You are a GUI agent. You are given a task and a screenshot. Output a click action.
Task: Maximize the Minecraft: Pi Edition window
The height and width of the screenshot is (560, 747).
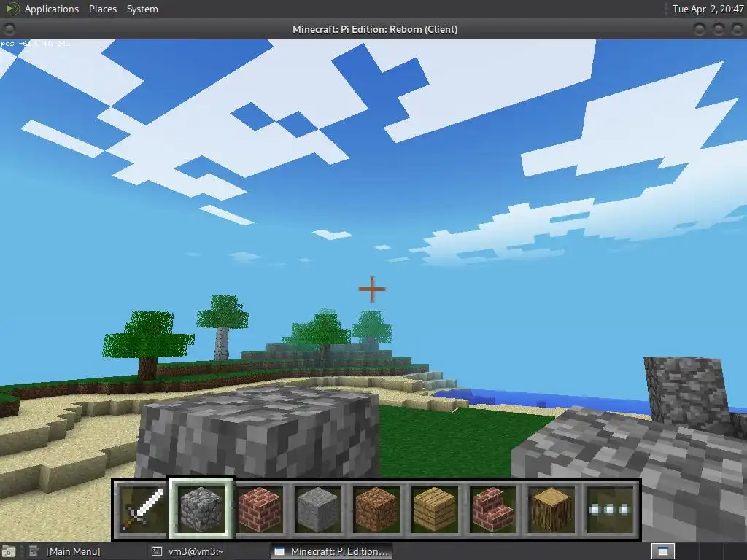[719, 29]
